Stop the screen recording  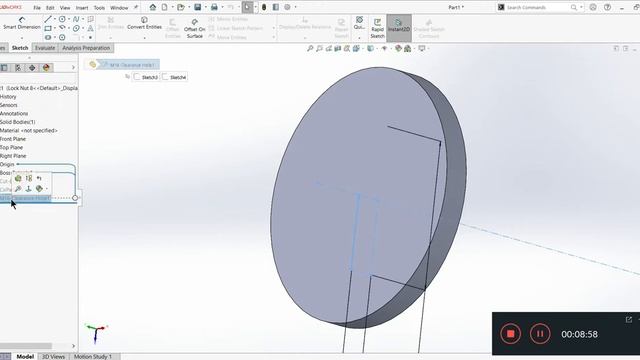click(x=511, y=333)
